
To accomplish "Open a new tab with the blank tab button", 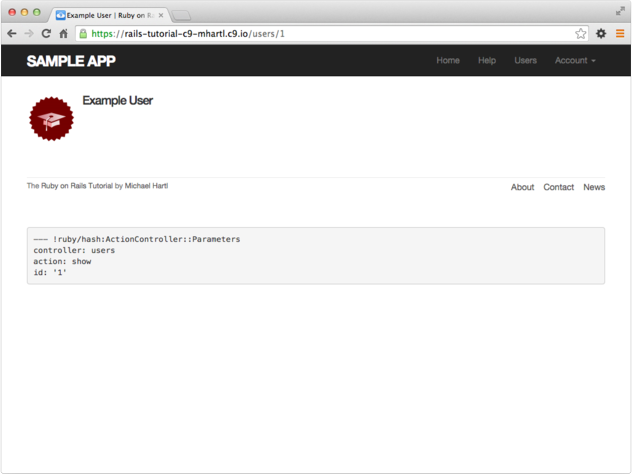I will [182, 16].
